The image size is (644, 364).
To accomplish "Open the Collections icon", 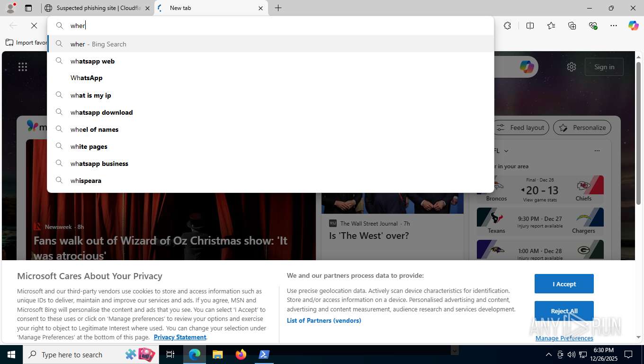I will [x=572, y=26].
